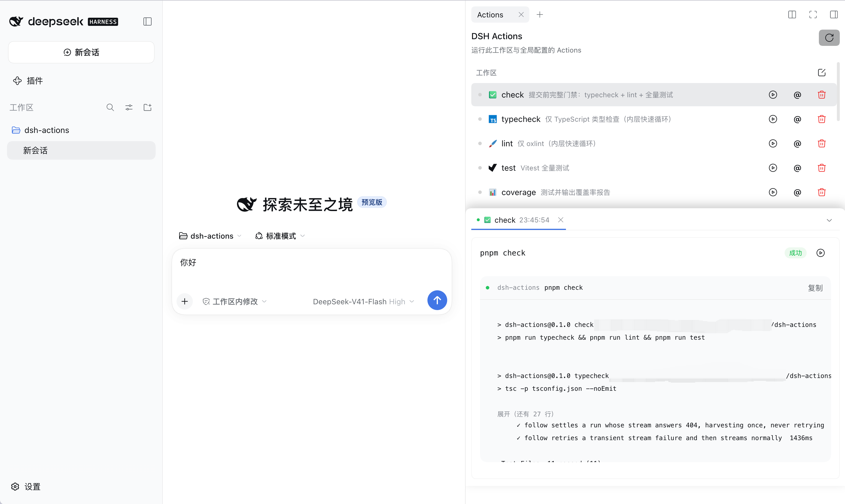Image resolution: width=845 pixels, height=504 pixels.
Task: Mention the typecheck action with @
Action: [797, 119]
